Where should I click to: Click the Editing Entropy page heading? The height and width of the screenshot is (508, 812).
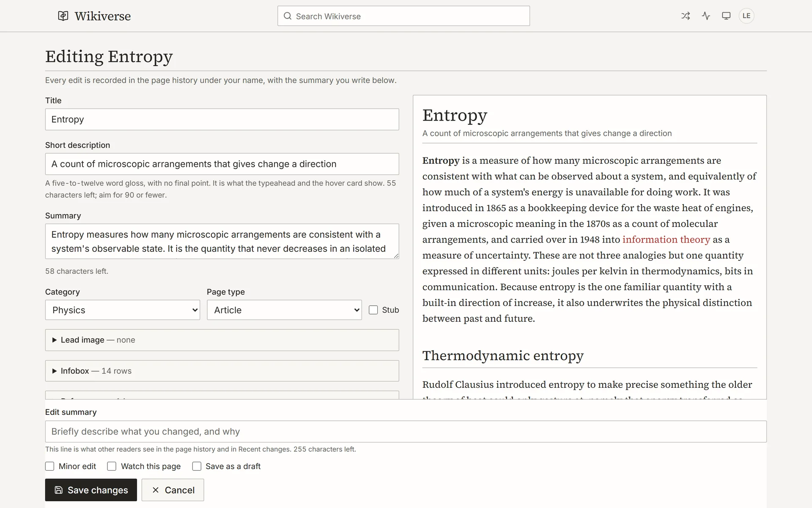[x=109, y=57]
